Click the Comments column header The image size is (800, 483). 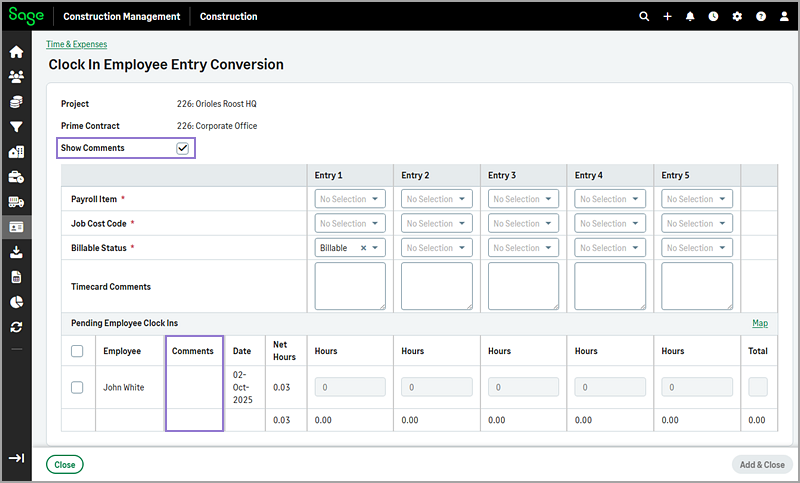pyautogui.click(x=192, y=351)
